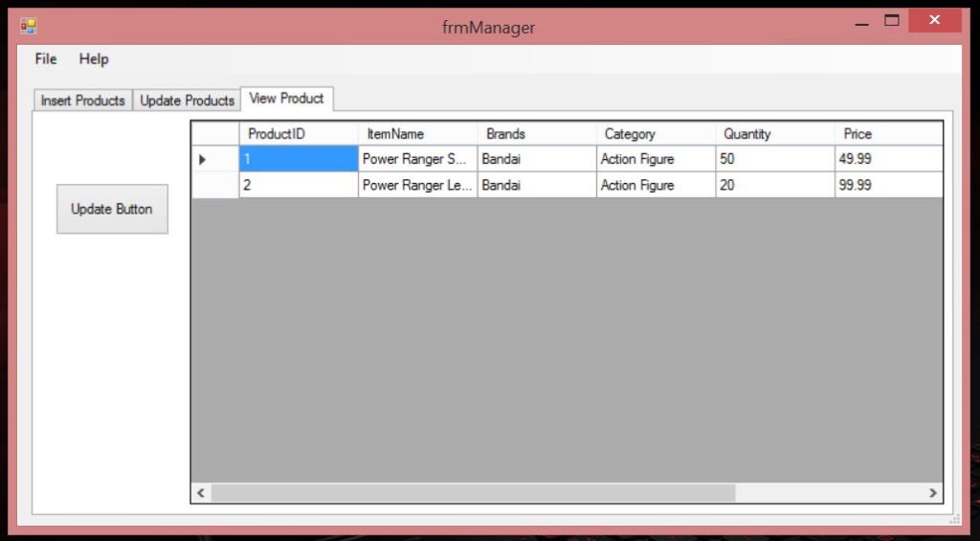The height and width of the screenshot is (541, 980).
Task: Click the Quantity cell showing 50
Action: pyautogui.click(x=773, y=160)
